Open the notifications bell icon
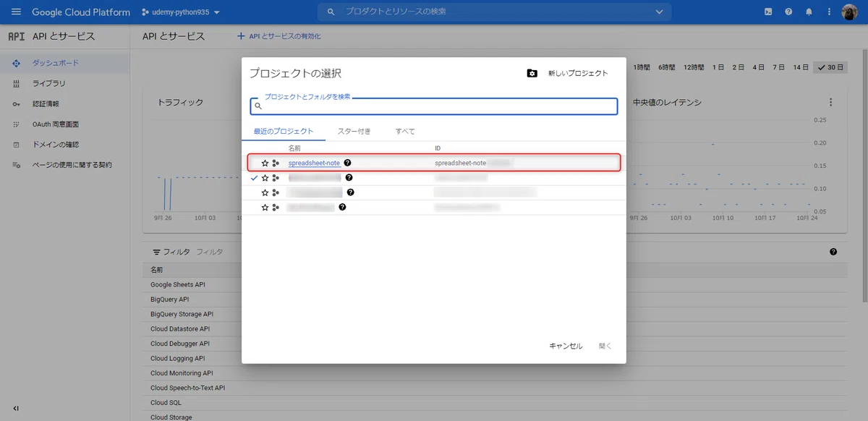The width and height of the screenshot is (868, 421). [x=809, y=12]
